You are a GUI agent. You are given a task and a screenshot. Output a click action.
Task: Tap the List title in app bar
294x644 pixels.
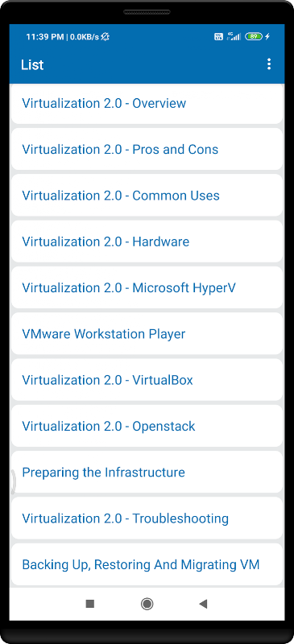click(x=32, y=65)
